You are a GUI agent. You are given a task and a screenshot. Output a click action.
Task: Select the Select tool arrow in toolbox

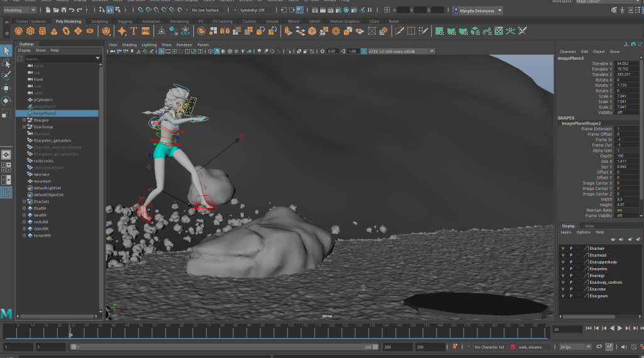(x=6, y=50)
